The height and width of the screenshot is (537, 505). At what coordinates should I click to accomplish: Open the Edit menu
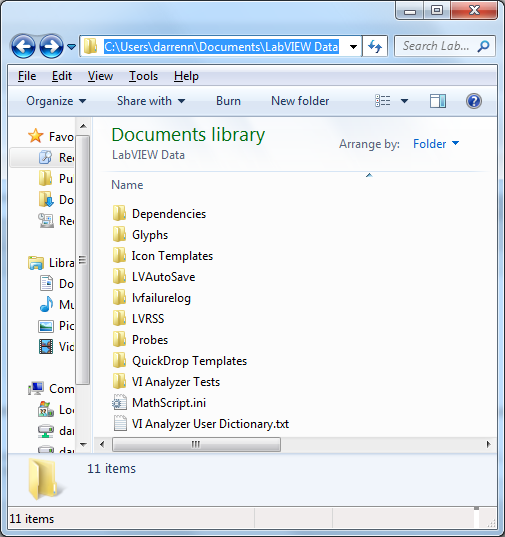coord(62,76)
